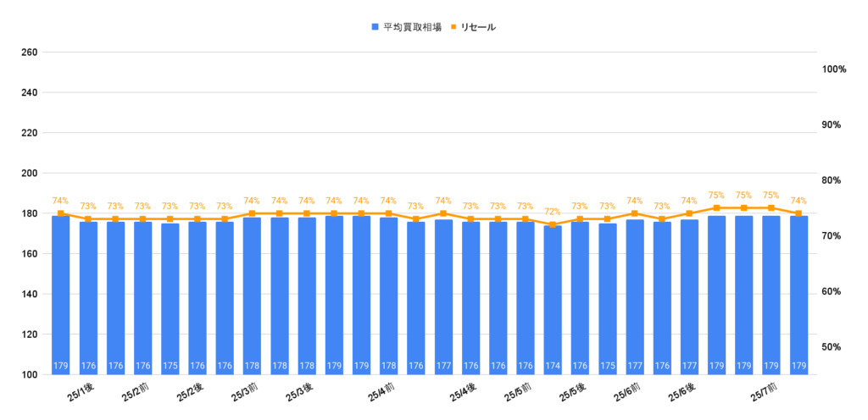The image size is (868, 420).
Task: Select x-axis label 25/6前
Action: click(x=628, y=394)
